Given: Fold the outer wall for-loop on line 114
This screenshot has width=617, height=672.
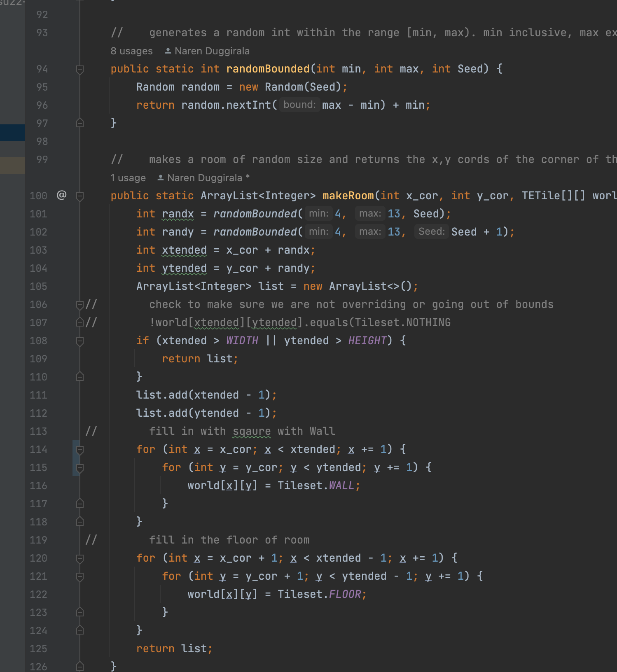Looking at the screenshot, I should point(80,450).
